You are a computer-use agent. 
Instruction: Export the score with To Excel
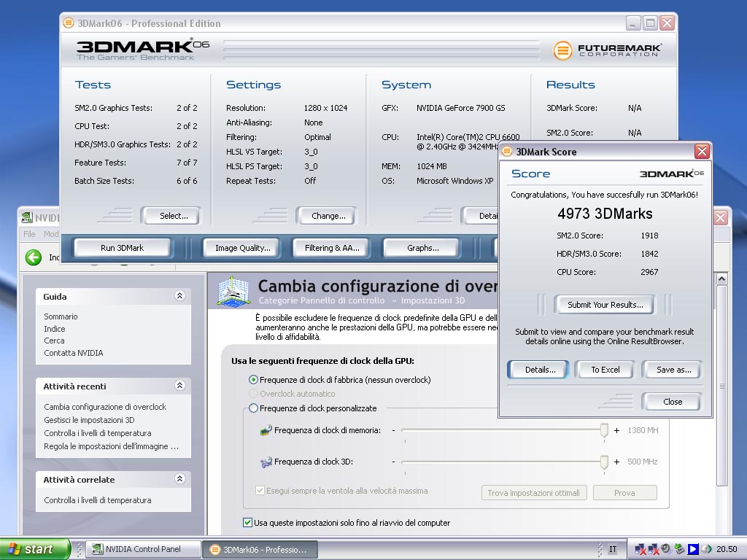[605, 370]
